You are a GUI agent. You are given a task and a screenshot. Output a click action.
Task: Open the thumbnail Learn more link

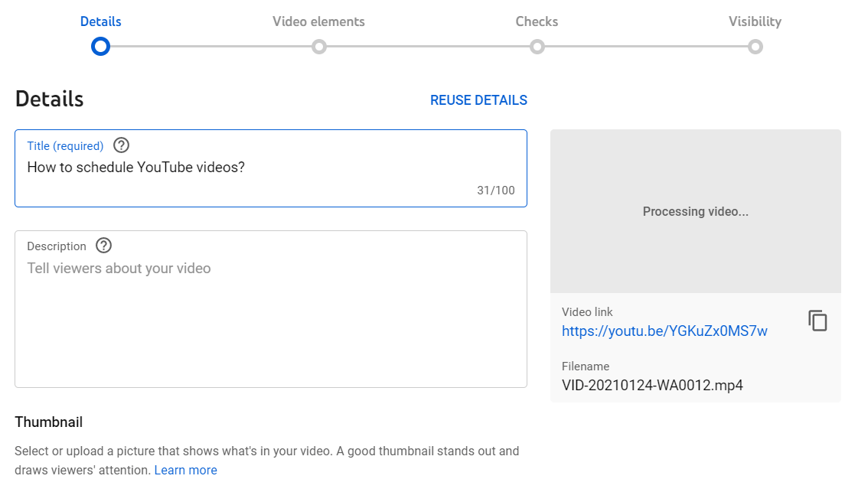pyautogui.click(x=185, y=470)
